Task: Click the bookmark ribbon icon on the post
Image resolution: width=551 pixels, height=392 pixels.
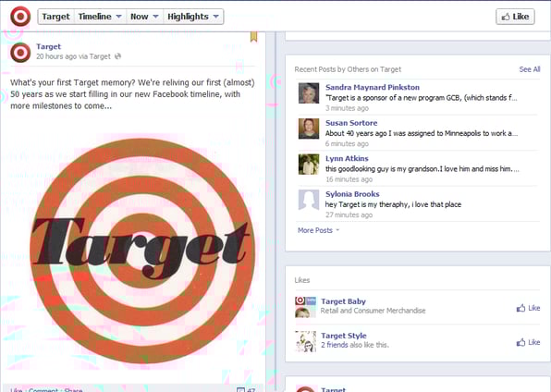Action: (253, 37)
